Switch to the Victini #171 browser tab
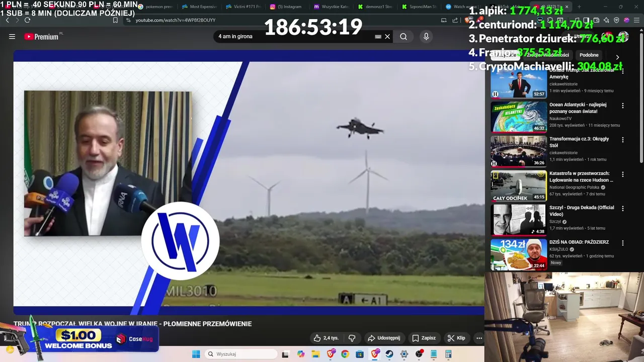Screen dimensions: 644x362 pos(244,7)
